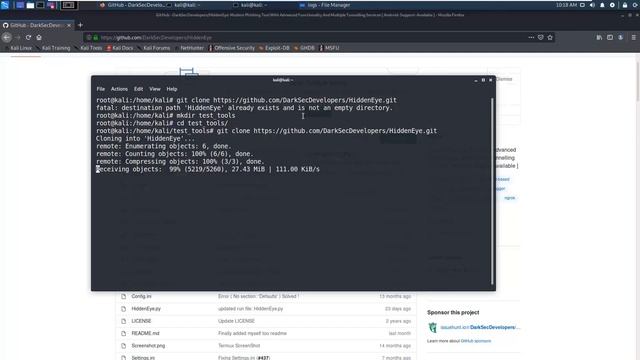Open terminal Help menu
640x360 pixels.
[171, 89]
